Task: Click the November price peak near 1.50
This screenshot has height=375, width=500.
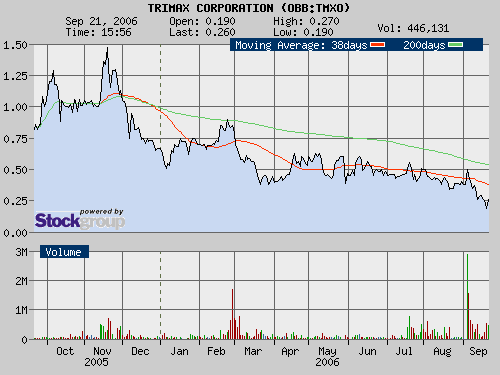Action: coord(107,49)
